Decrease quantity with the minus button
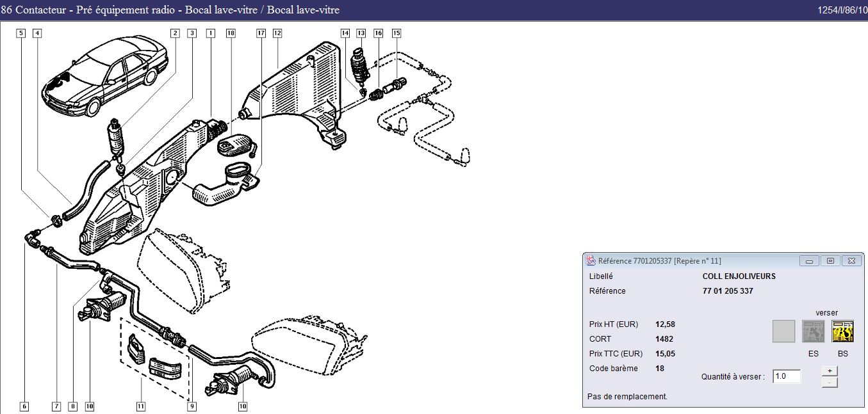Viewport: 868px width, 414px height. (x=829, y=383)
